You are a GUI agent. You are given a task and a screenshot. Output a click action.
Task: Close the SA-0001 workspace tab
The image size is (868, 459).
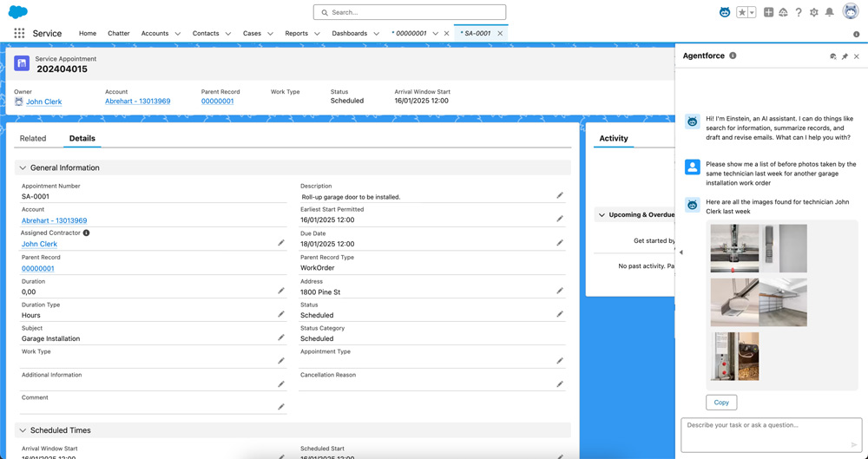tap(500, 34)
